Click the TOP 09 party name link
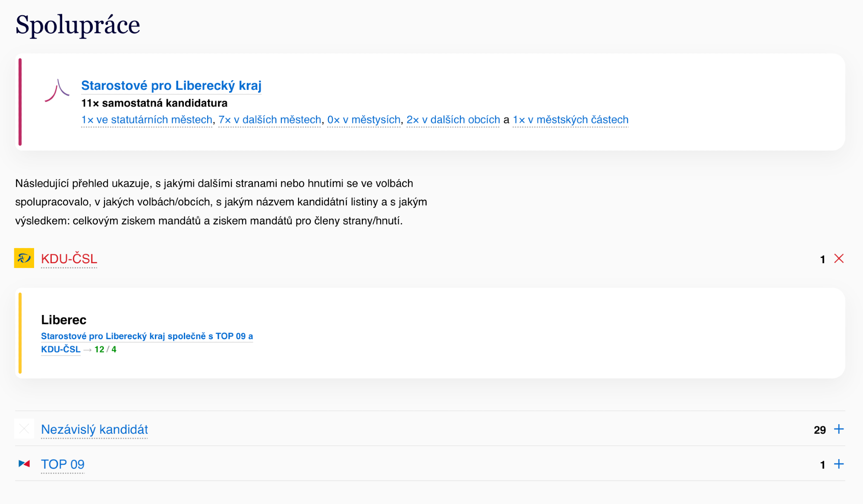This screenshot has width=863, height=504. point(63,465)
